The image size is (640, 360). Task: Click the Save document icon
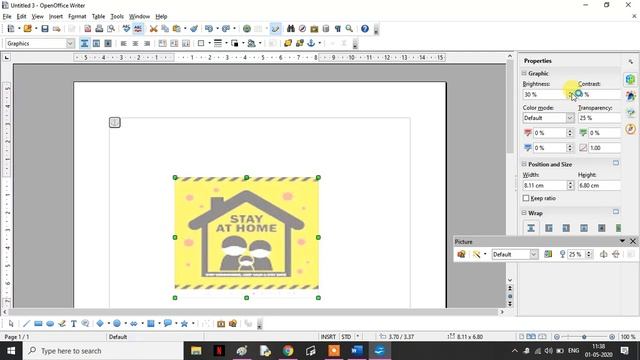[45, 29]
